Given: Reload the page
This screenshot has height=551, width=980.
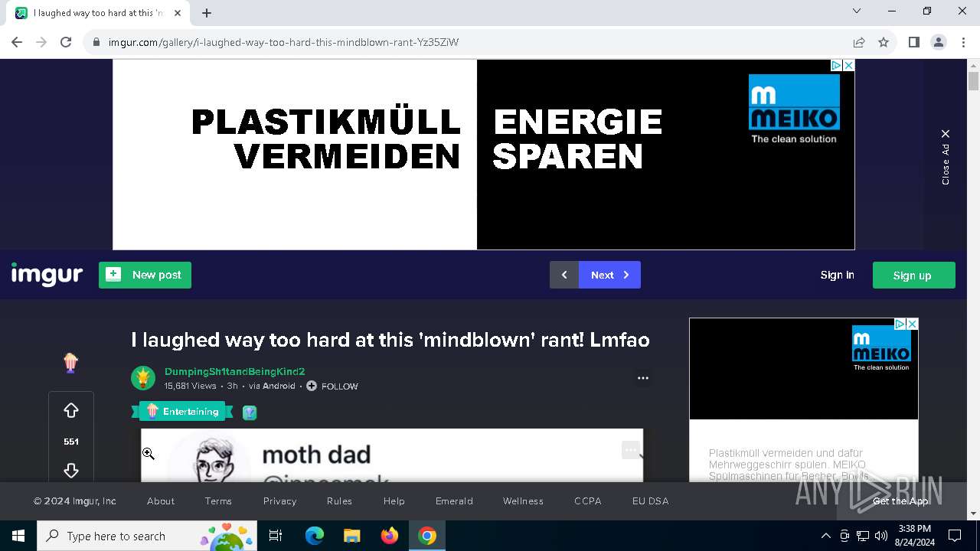Looking at the screenshot, I should (x=66, y=42).
